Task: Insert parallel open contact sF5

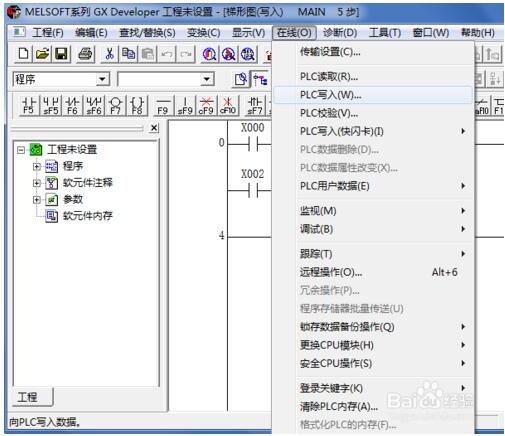Action: tap(50, 105)
